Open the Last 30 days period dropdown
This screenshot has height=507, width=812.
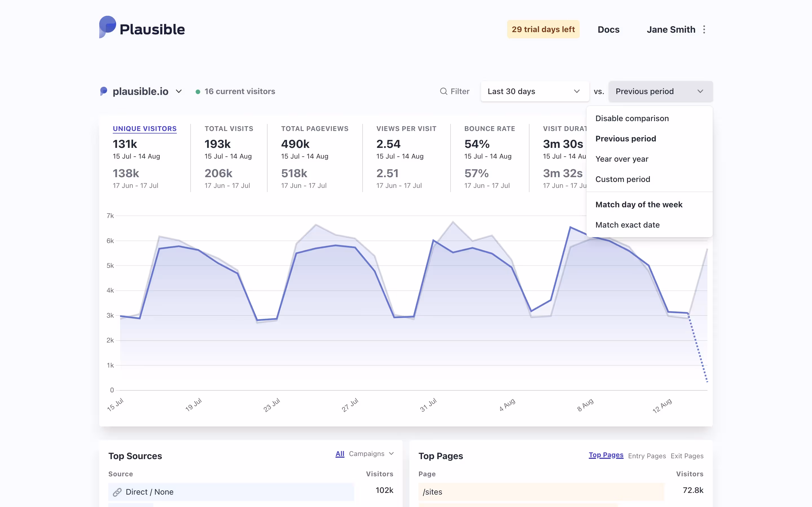(x=535, y=91)
